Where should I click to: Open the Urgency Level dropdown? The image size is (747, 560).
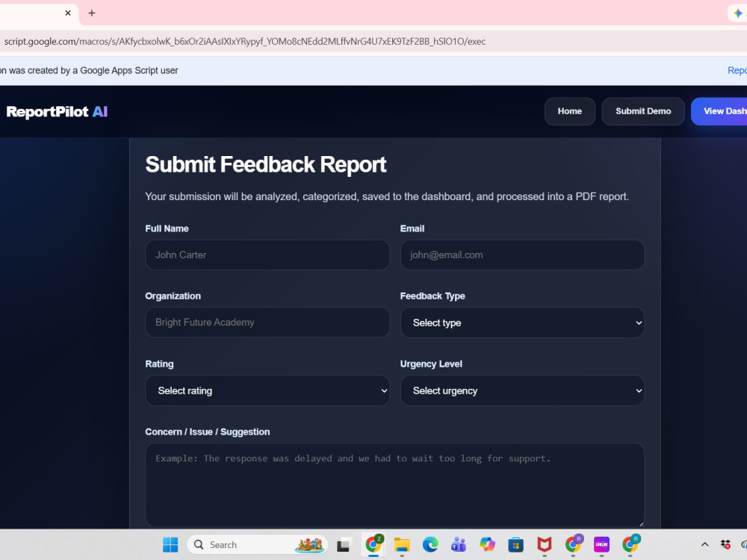pos(522,391)
